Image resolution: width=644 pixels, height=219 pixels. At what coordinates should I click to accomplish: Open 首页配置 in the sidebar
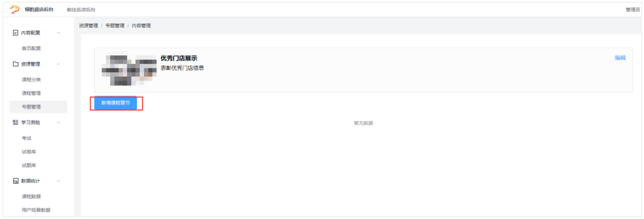pos(31,48)
